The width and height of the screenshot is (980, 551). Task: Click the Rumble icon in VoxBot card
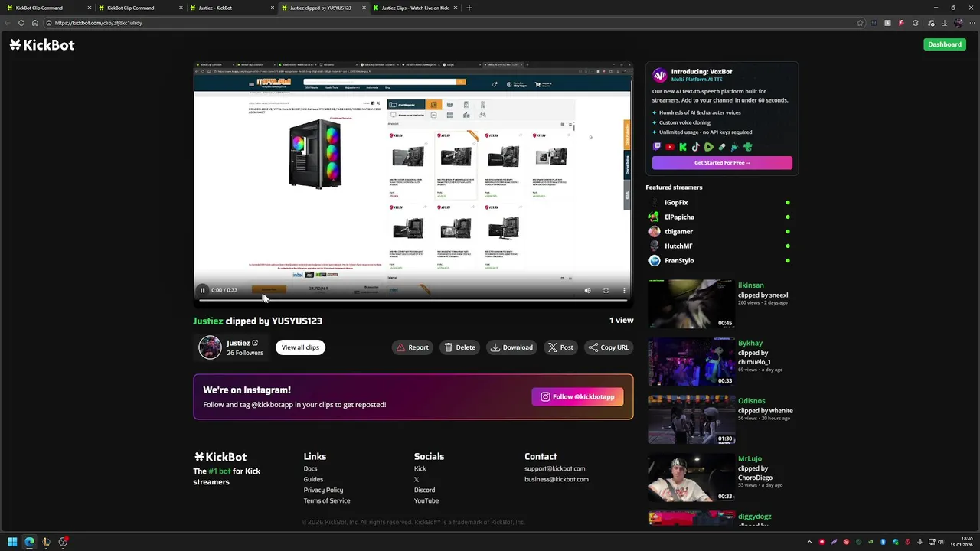pyautogui.click(x=709, y=147)
